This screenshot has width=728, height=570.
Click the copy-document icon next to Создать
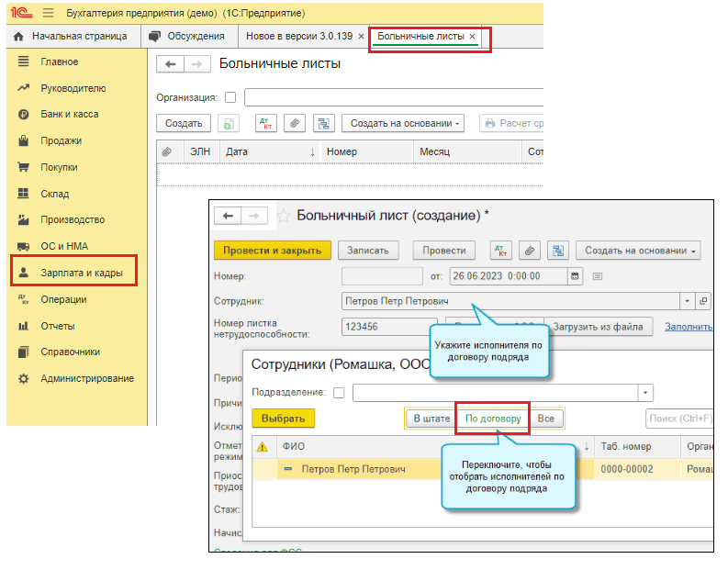click(x=229, y=124)
